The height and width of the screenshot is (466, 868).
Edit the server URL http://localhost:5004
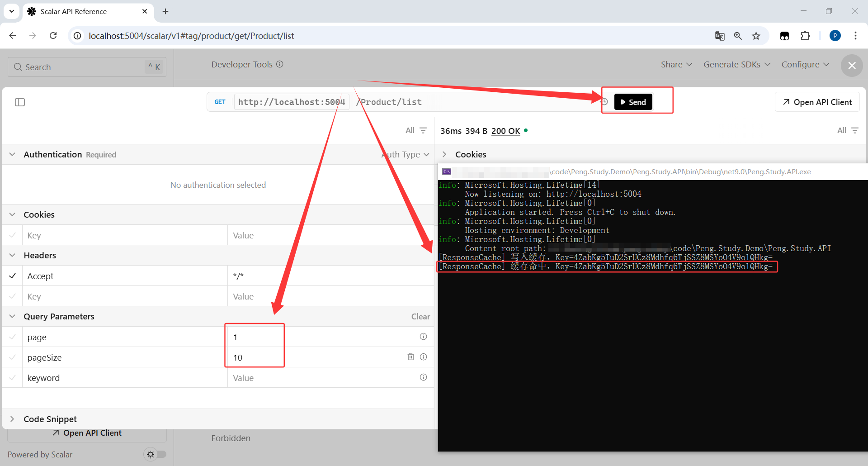coord(292,102)
